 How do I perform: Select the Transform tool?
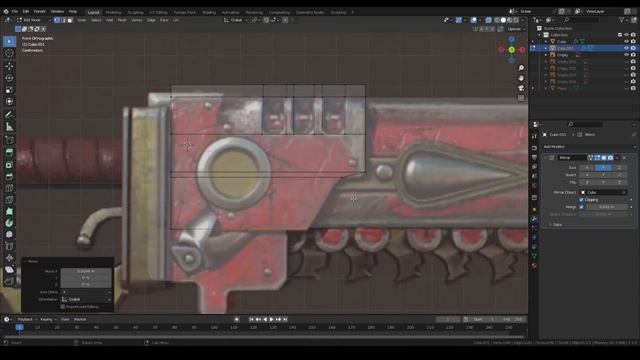pyautogui.click(x=9, y=102)
